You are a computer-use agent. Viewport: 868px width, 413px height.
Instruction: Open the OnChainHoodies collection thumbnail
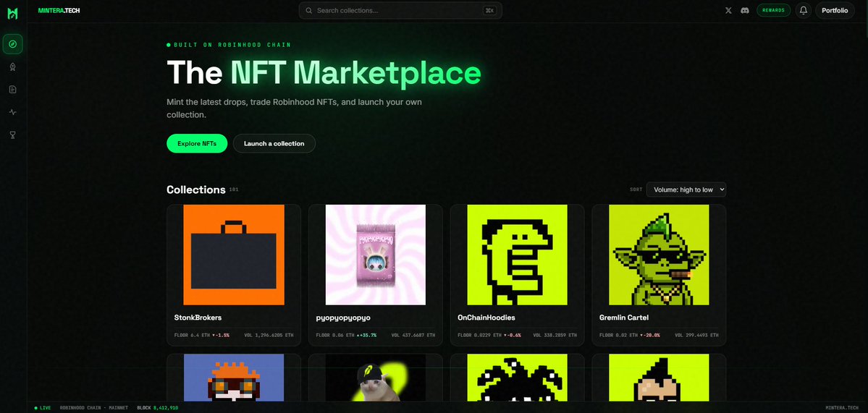(x=517, y=255)
